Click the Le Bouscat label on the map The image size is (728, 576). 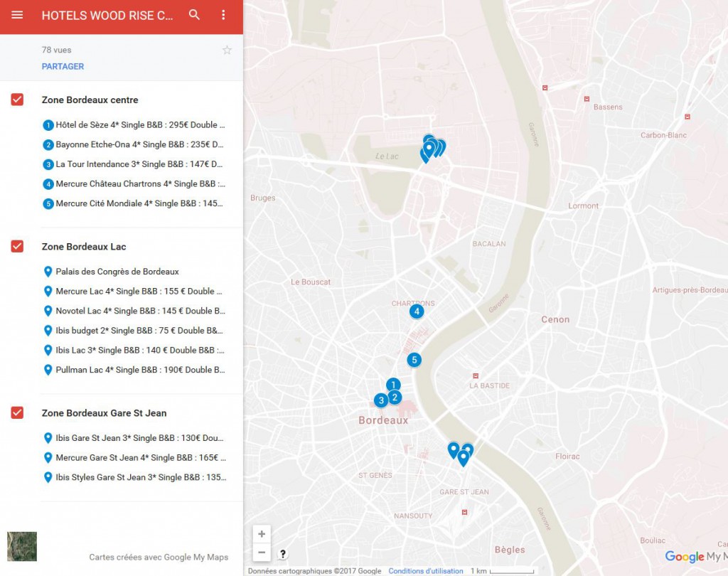pyautogui.click(x=311, y=282)
